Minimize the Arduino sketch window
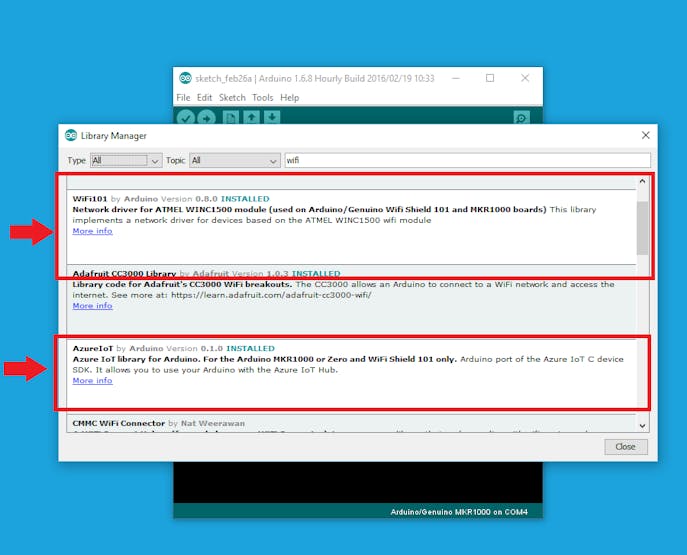687x555 pixels. point(456,78)
